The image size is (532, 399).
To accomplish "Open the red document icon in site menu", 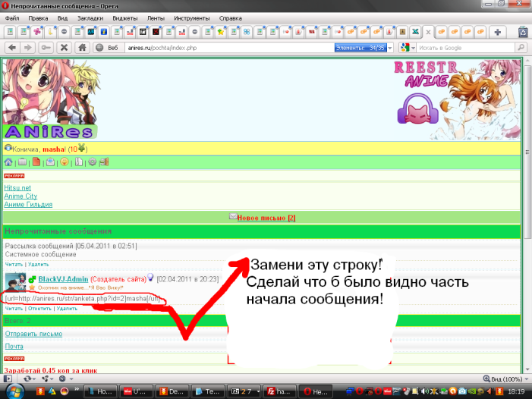I will tap(36, 162).
